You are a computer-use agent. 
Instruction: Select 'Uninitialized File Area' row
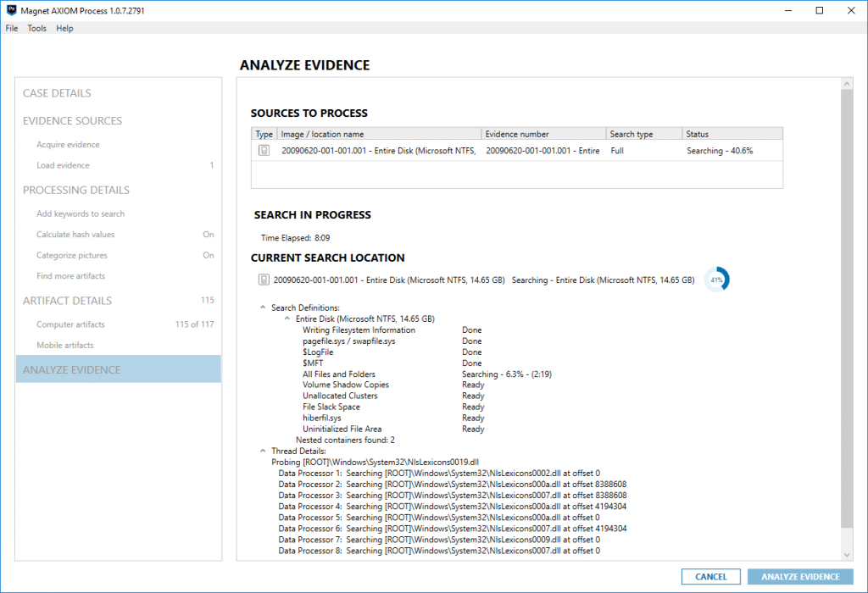click(342, 429)
